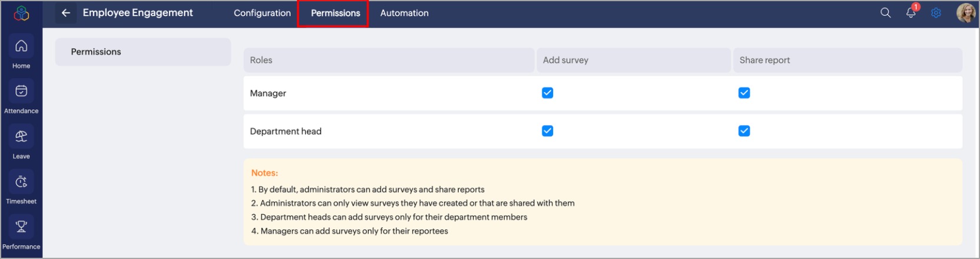
Task: Open the user profile avatar
Action: [966, 13]
